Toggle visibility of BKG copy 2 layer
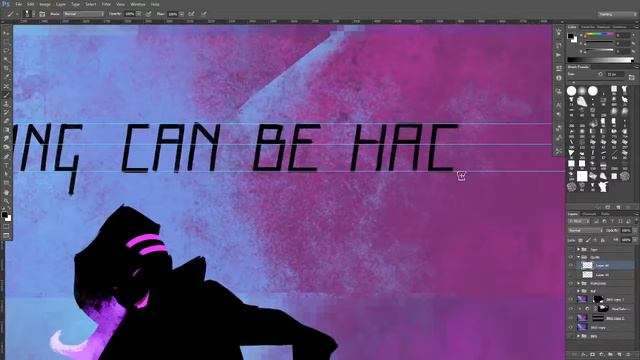640x360 pixels. [571, 318]
